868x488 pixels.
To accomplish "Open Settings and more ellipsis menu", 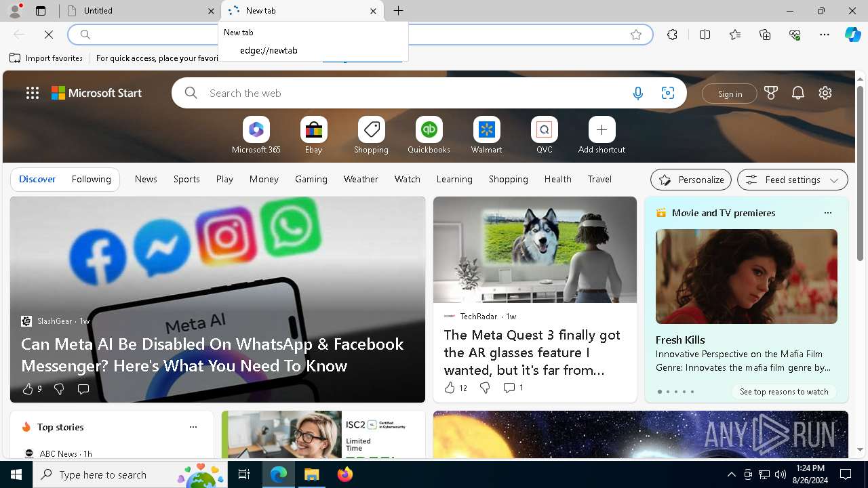I will click(x=825, y=35).
